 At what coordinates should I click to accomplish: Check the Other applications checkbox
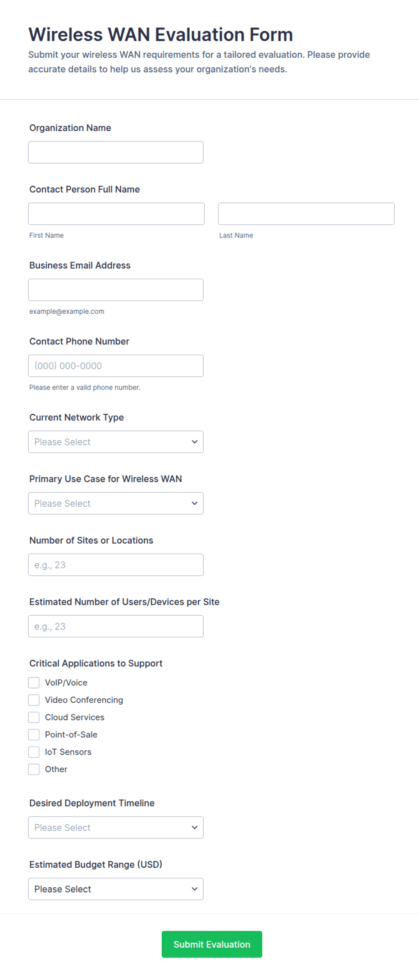coord(34,769)
